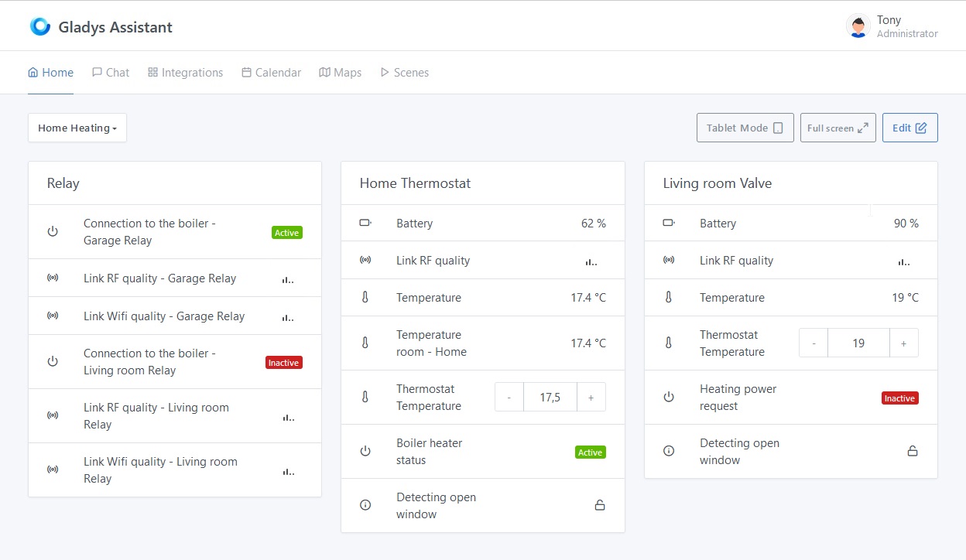Click the battery icon on Home Thermostat
Viewport: 966px width, 560px height.
click(365, 223)
